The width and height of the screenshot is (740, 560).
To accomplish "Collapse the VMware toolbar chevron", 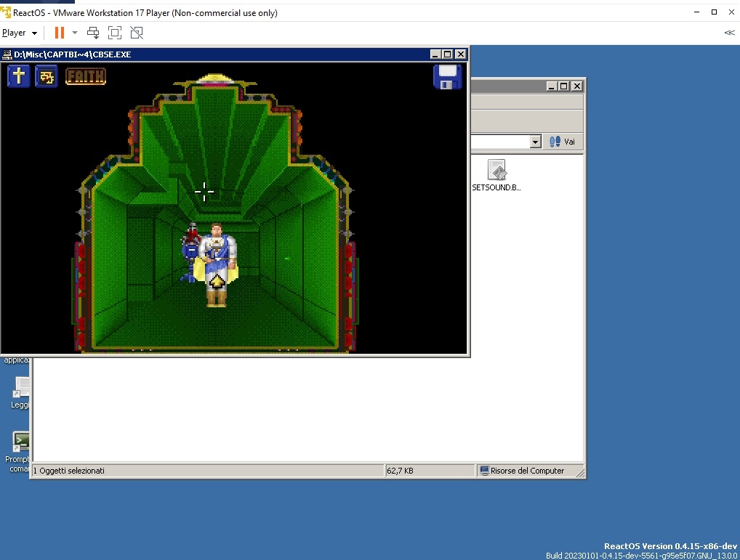I will (729, 33).
